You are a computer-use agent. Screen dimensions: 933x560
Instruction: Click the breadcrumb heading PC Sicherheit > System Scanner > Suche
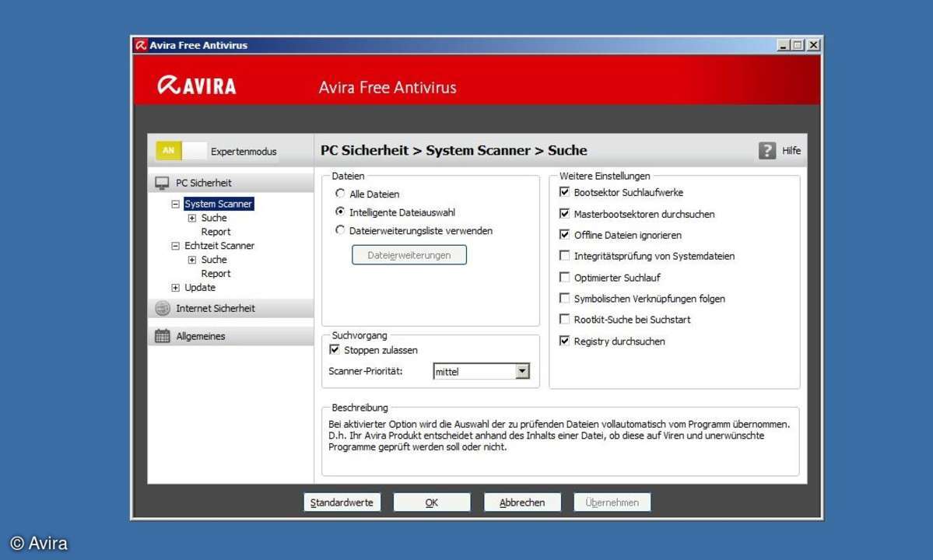(x=454, y=150)
